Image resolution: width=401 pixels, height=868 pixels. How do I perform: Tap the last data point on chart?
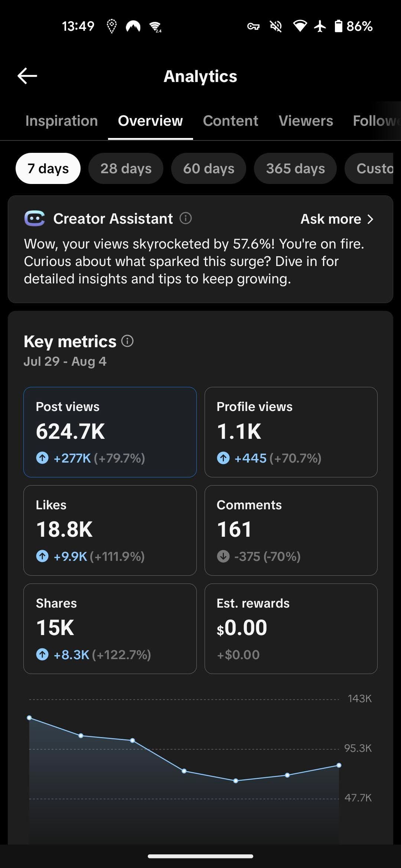point(339,765)
